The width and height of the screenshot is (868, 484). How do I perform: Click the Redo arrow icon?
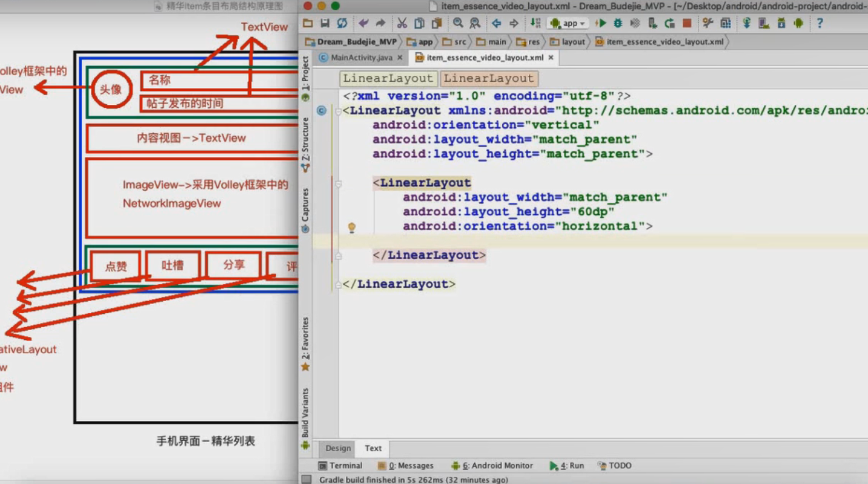[x=380, y=23]
